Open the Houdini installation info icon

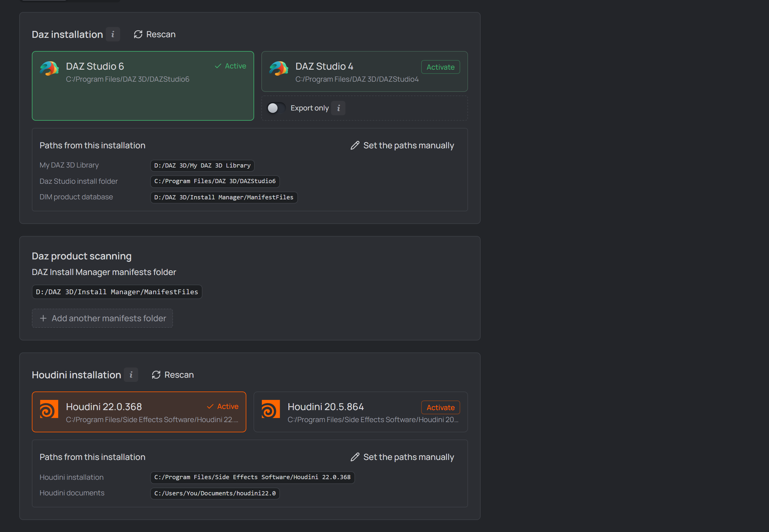point(131,375)
